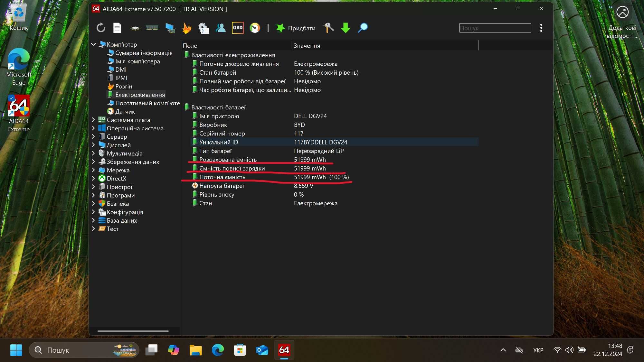Expand the DirectX tree node
Image resolution: width=644 pixels, height=362 pixels.
point(93,178)
